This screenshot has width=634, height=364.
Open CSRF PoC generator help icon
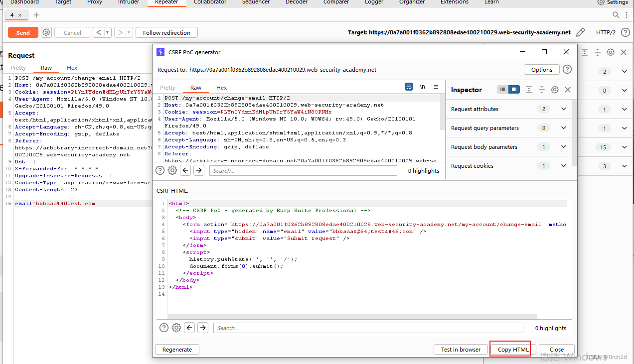pyautogui.click(x=567, y=70)
